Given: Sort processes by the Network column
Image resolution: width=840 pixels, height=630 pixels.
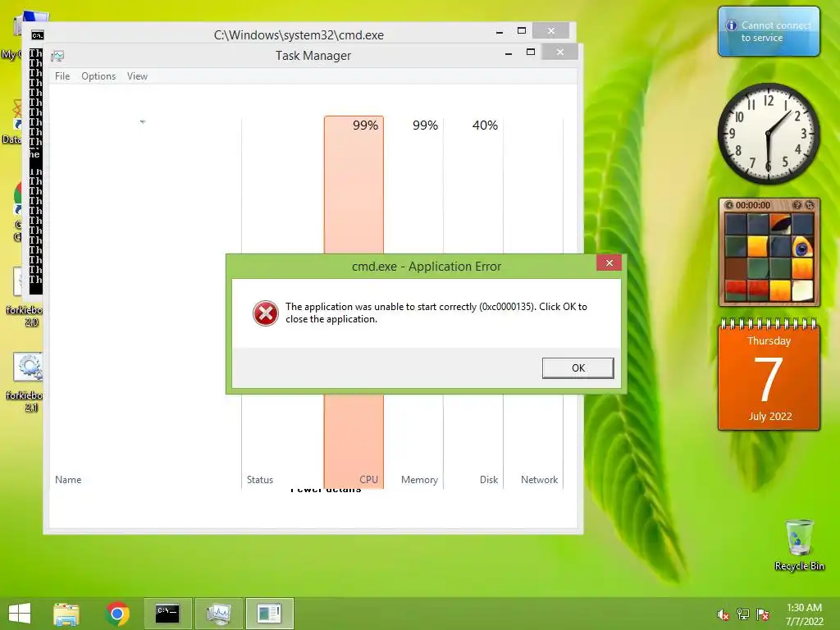Looking at the screenshot, I should tap(539, 479).
